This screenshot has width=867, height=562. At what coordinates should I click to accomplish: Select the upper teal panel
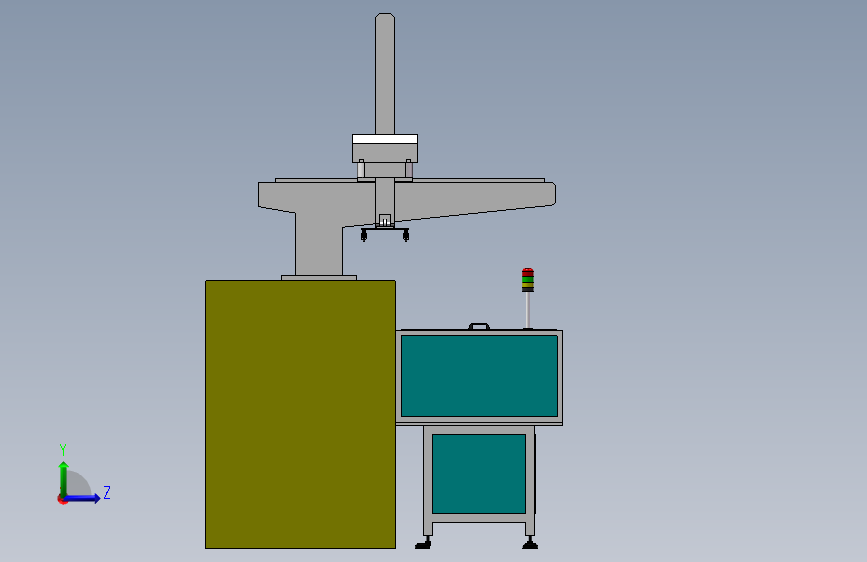[x=479, y=376]
